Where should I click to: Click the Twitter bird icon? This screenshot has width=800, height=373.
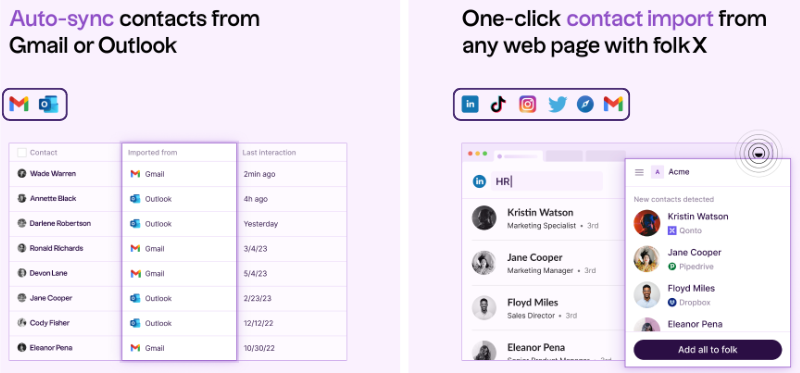557,105
